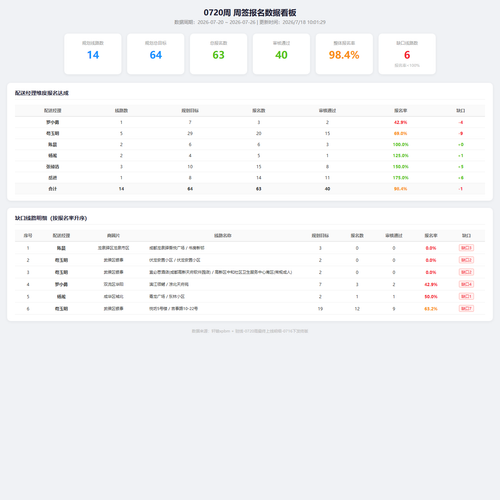Click the gap badge in detail row 2
Image resolution: width=500 pixels, height=500 pixels.
pos(466,260)
